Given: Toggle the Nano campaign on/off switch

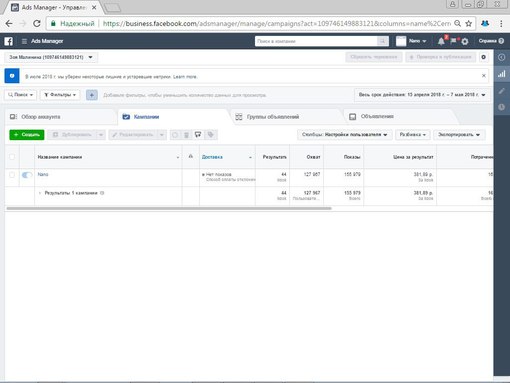Looking at the screenshot, I should 27,175.
